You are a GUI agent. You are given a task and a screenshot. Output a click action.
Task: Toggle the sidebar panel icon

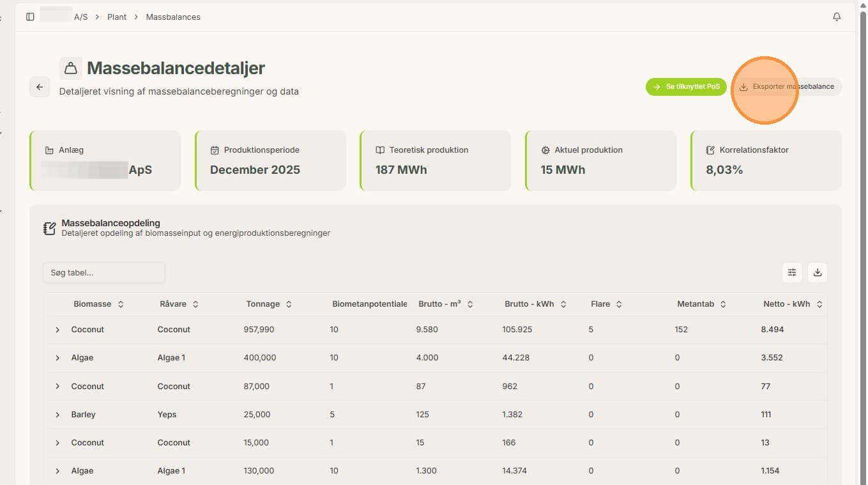coord(30,17)
